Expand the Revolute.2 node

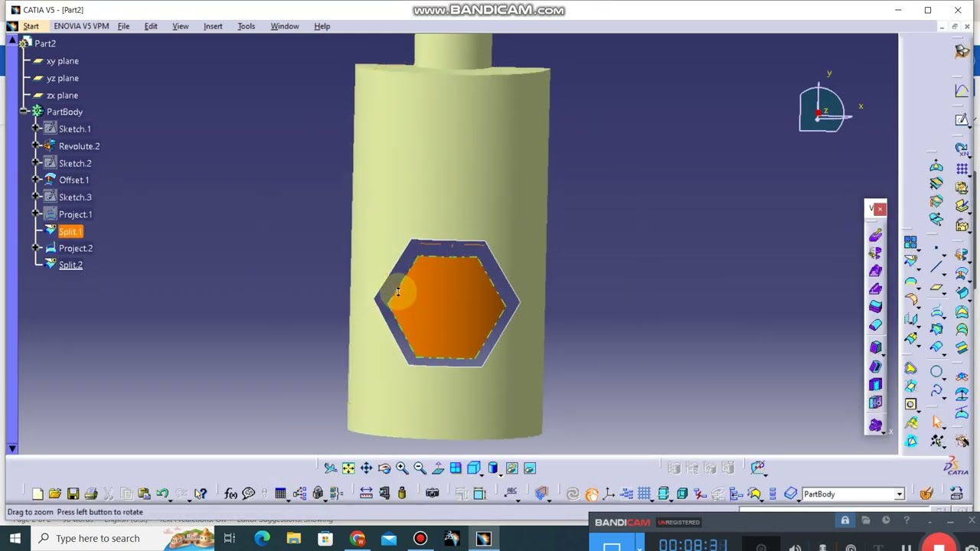click(x=36, y=145)
